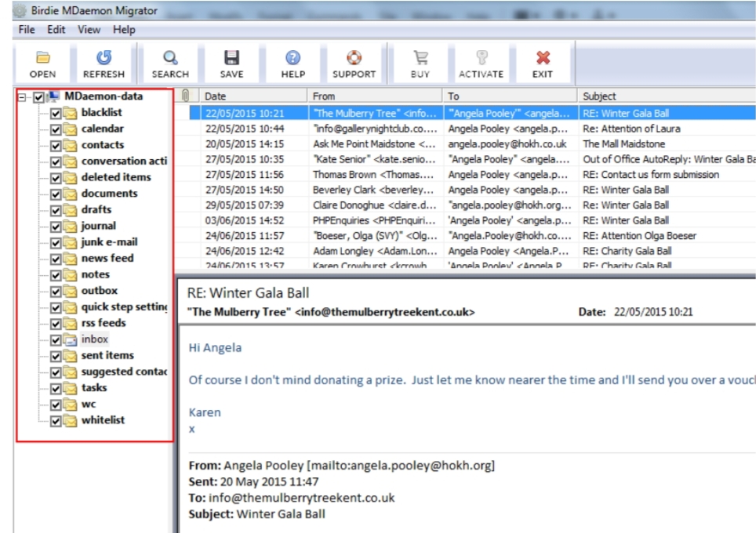Viewport: 756px width, 533px height.
Task: Open the View menu
Action: point(89,29)
